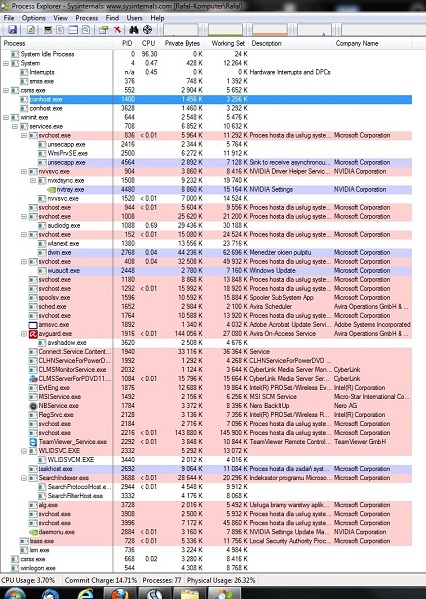Click the NVIDIA icon beside daemonu.exe
The width and height of the screenshot is (426, 599).
point(33,532)
